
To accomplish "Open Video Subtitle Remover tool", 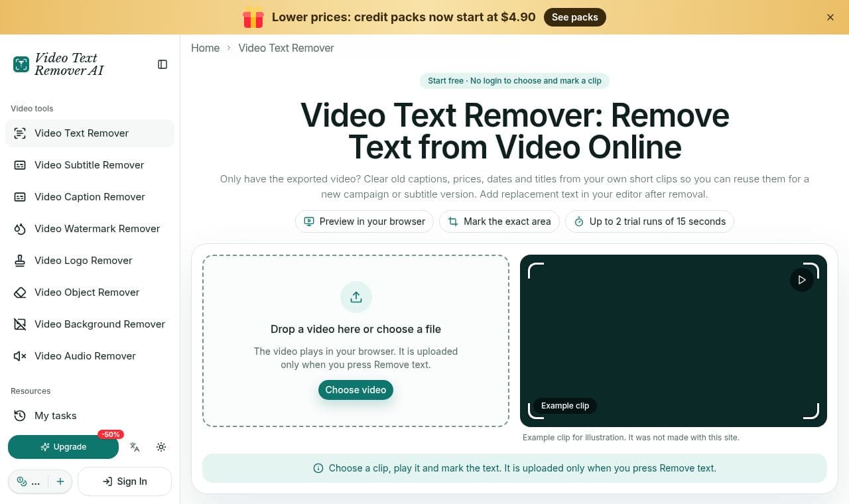I will click(x=90, y=165).
